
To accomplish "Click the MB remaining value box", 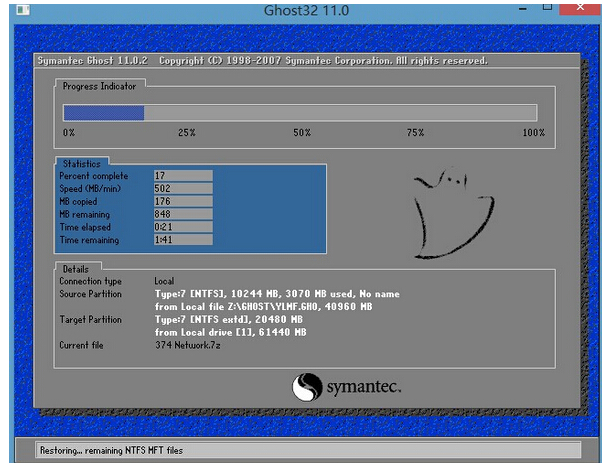I will click(183, 214).
